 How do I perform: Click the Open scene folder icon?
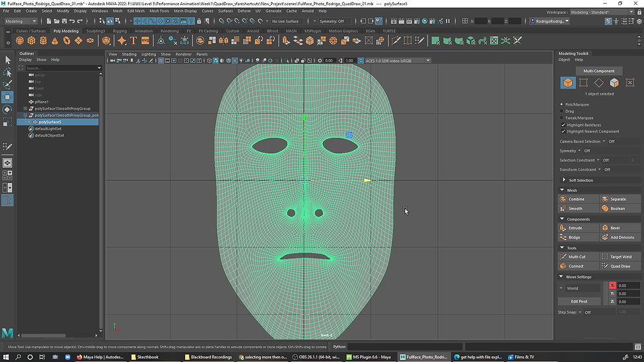click(x=57, y=21)
